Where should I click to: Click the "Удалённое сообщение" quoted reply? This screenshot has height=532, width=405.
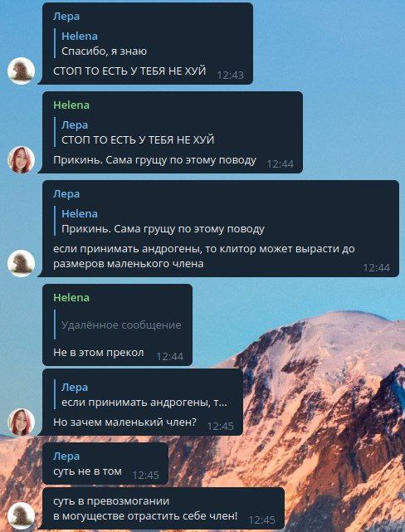(121, 325)
